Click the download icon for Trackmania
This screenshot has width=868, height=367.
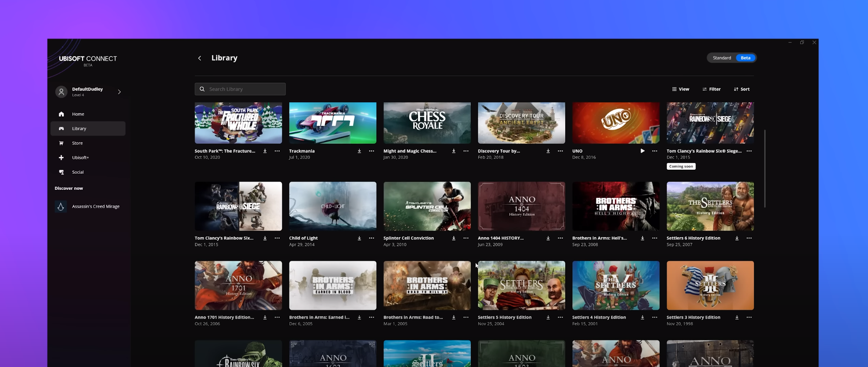[359, 151]
